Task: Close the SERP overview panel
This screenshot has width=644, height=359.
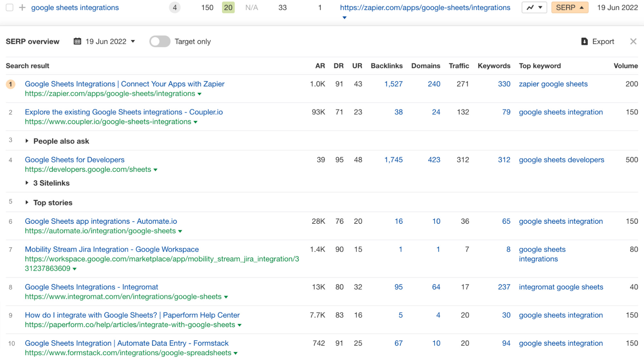Action: tap(633, 41)
